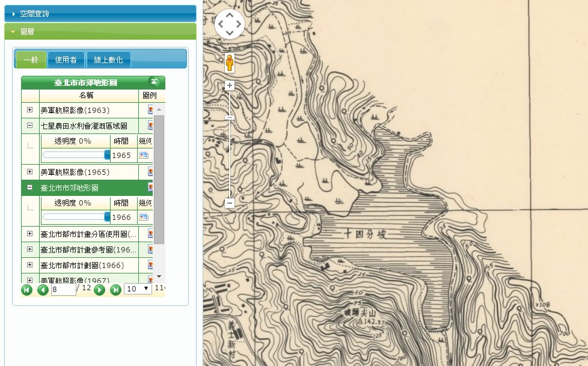Go to the previous page of layers
588x366 pixels.
click(42, 290)
